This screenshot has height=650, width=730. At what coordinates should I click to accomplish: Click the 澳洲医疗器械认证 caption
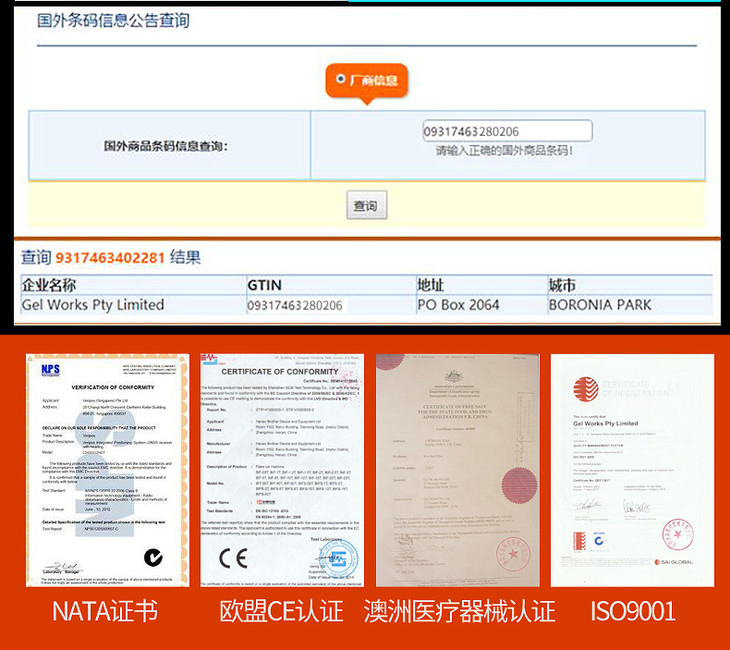point(460,611)
